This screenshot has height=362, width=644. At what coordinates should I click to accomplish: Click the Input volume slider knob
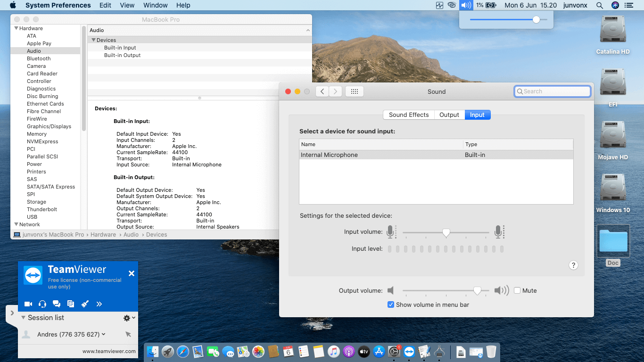[x=446, y=232]
